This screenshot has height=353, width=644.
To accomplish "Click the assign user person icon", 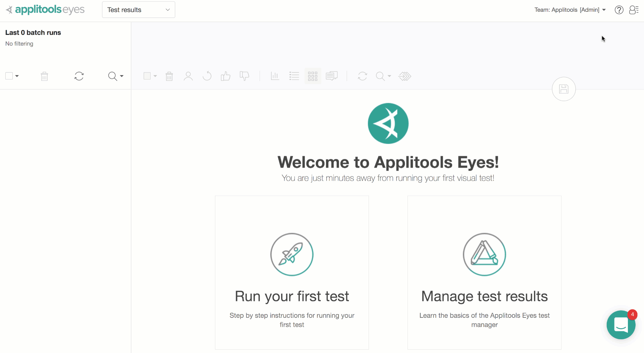I will (x=188, y=76).
